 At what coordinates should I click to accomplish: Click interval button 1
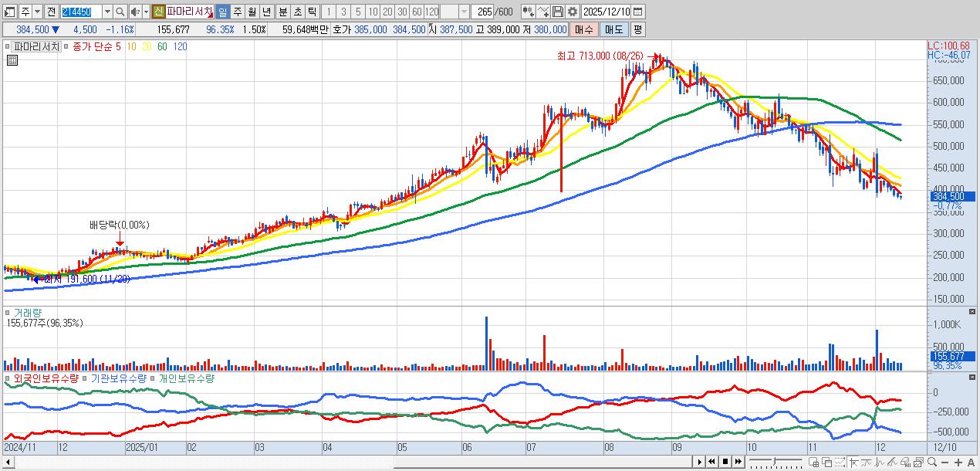tap(327, 12)
